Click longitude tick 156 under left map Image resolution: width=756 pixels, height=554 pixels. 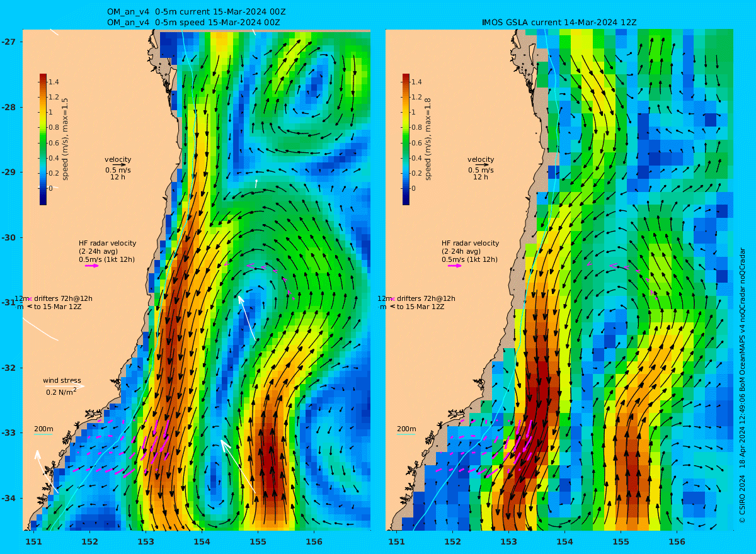[314, 541]
